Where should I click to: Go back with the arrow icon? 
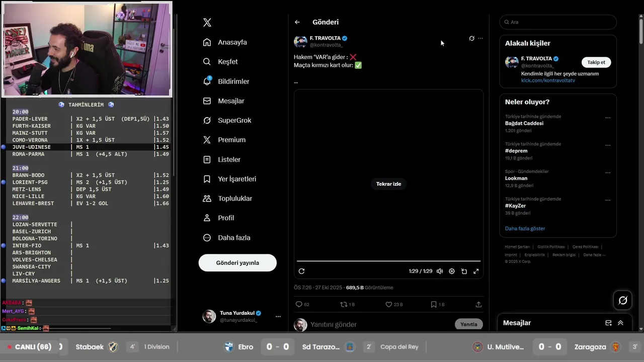[x=297, y=22]
